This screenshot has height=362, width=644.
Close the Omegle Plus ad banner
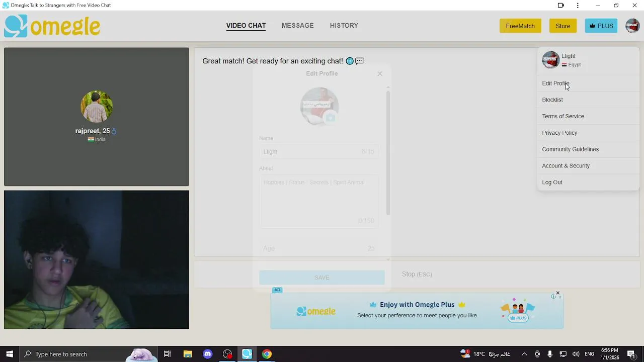557,293
